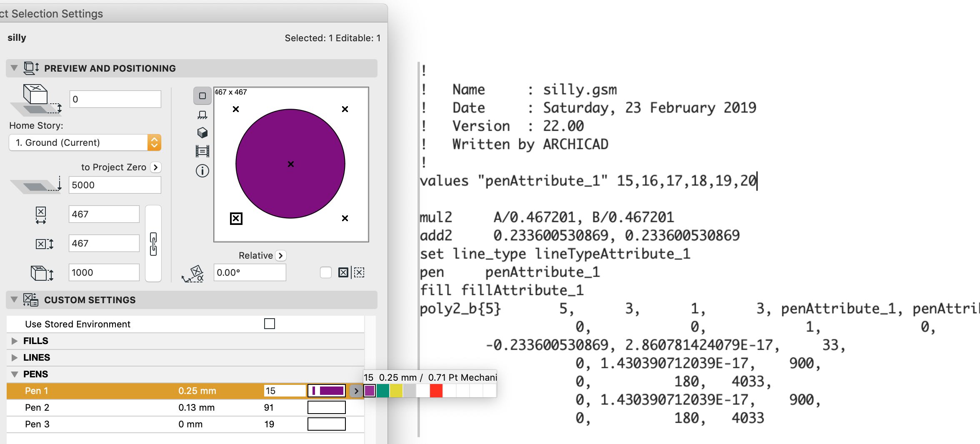This screenshot has height=444, width=980.
Task: Expand the FILLS section
Action: click(15, 341)
